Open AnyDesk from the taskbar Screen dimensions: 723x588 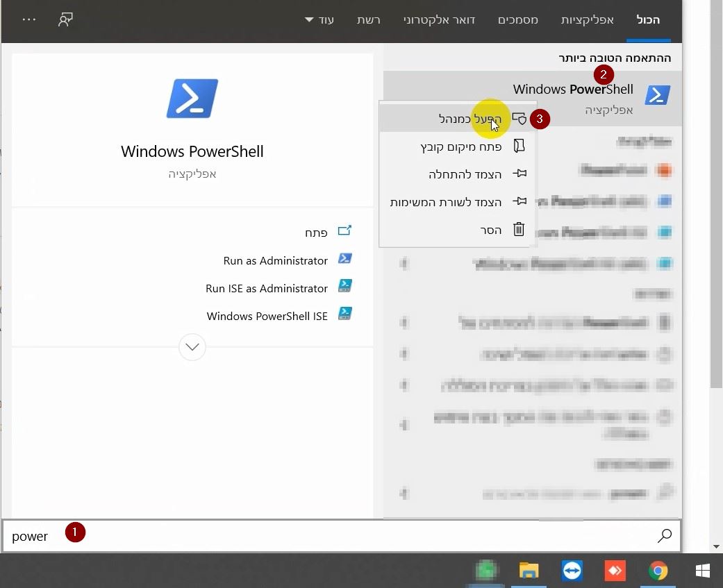pyautogui.click(x=615, y=571)
